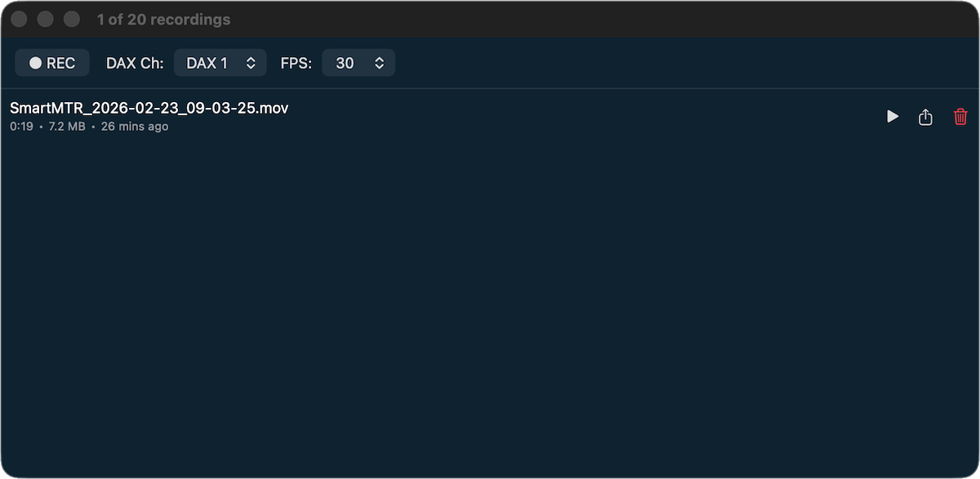This screenshot has height=479, width=980.
Task: Minimize the recordings window
Action: tap(46, 19)
